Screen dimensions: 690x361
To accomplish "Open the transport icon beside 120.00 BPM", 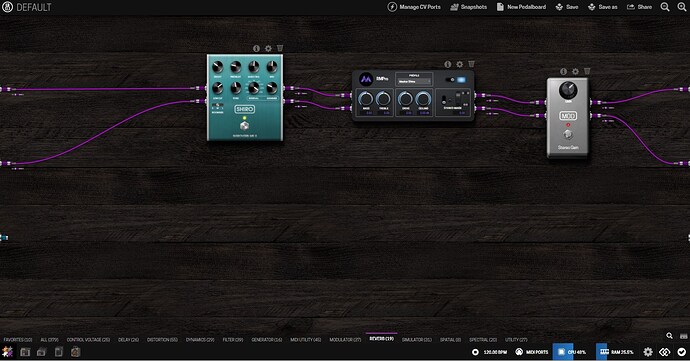I will (x=475, y=352).
